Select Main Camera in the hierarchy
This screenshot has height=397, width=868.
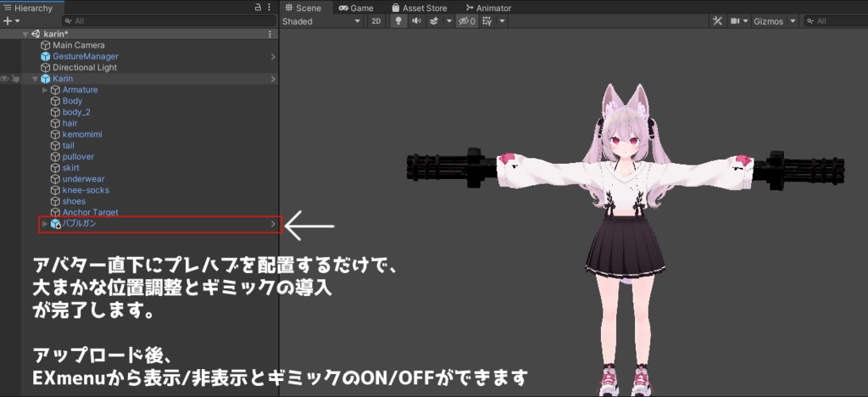click(x=79, y=46)
